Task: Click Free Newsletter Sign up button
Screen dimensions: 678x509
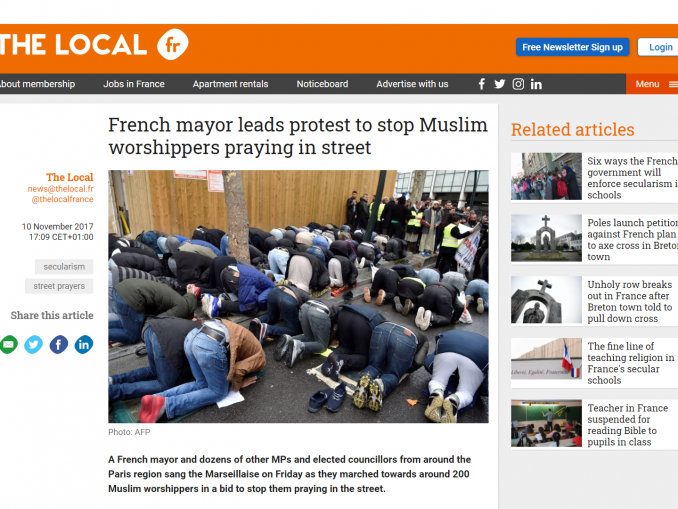Action: click(572, 47)
